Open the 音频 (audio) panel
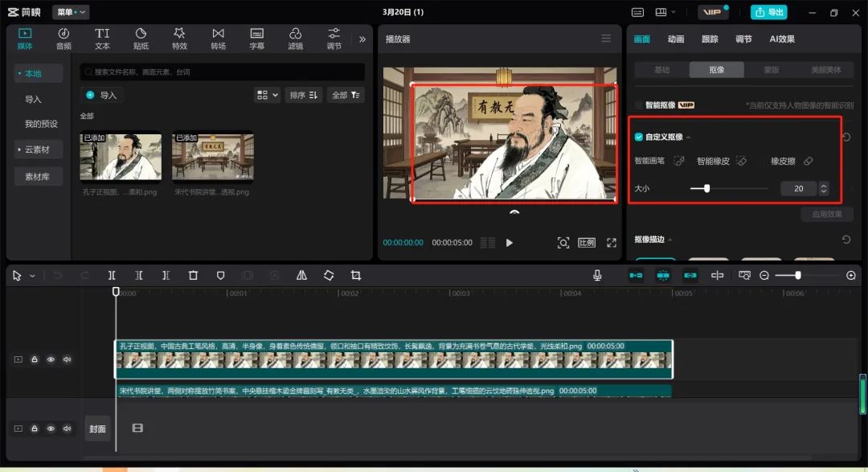The image size is (868, 472). click(63, 39)
